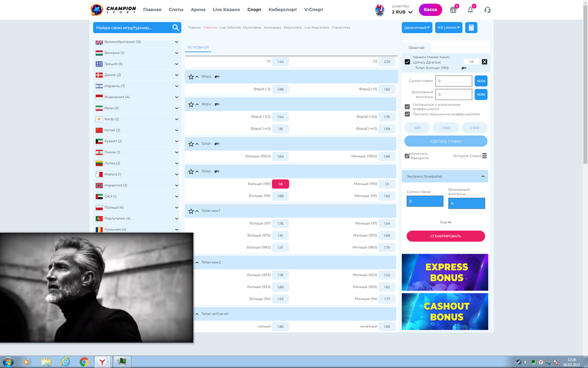Image resolution: width=588 pixels, height=368 pixels.
Task: Click the Champion Sport logo
Action: [113, 9]
